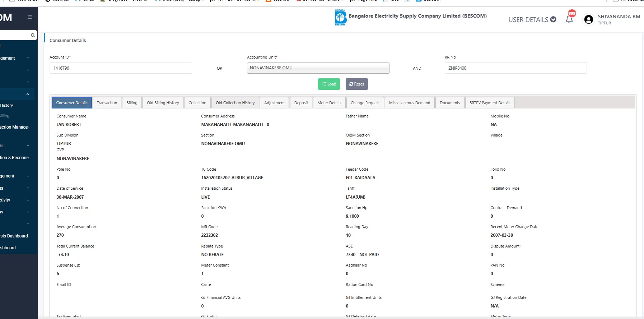Select the consumer name 'JAN ROBERT'

[69, 125]
